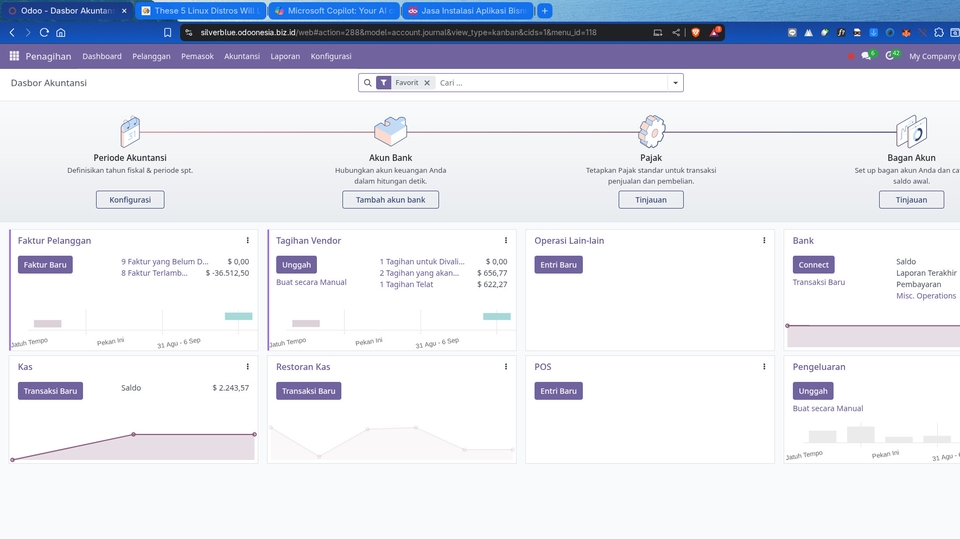
Task: Click the Buat secara Manual link under Tagihan Vendor
Action: pos(311,282)
